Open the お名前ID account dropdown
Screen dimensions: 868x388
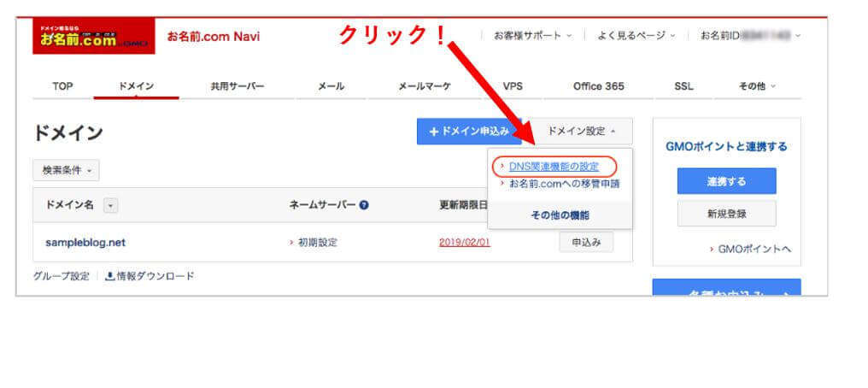(751, 35)
